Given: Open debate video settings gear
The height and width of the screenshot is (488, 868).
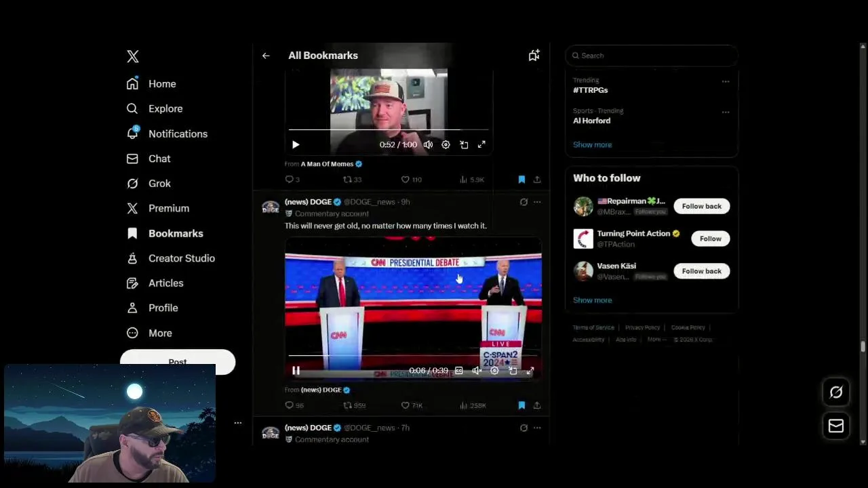Looking at the screenshot, I should point(494,371).
